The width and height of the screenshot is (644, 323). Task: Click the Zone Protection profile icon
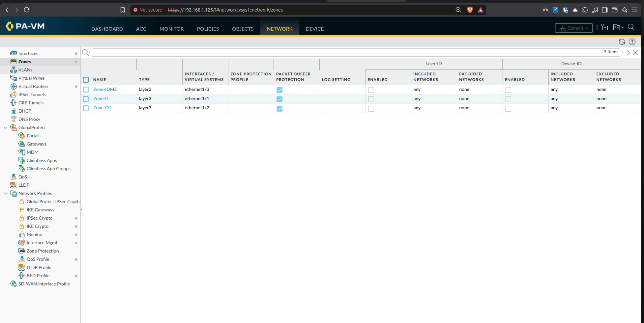[22, 251]
